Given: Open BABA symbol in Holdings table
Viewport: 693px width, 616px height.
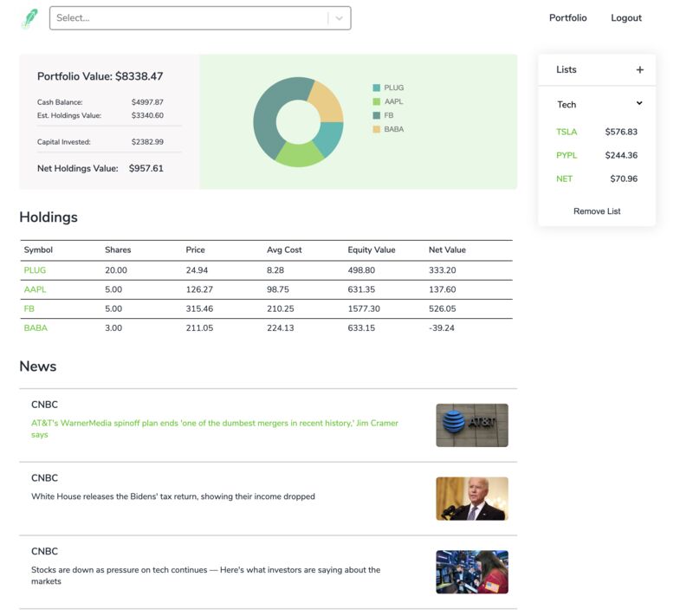Looking at the screenshot, I should click(36, 327).
